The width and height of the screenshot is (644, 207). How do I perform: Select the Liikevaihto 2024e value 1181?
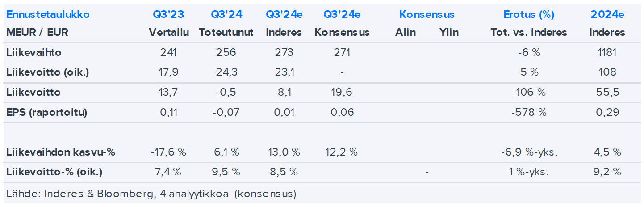607,52
